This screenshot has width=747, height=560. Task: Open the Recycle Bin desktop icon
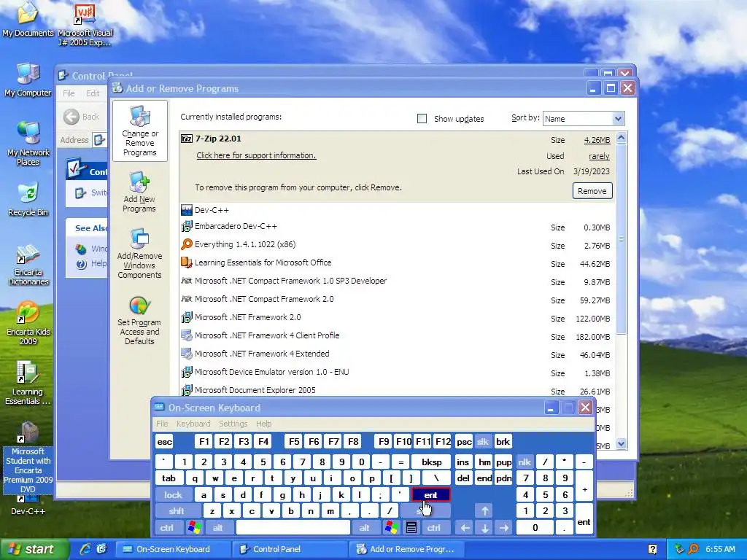coord(28,199)
